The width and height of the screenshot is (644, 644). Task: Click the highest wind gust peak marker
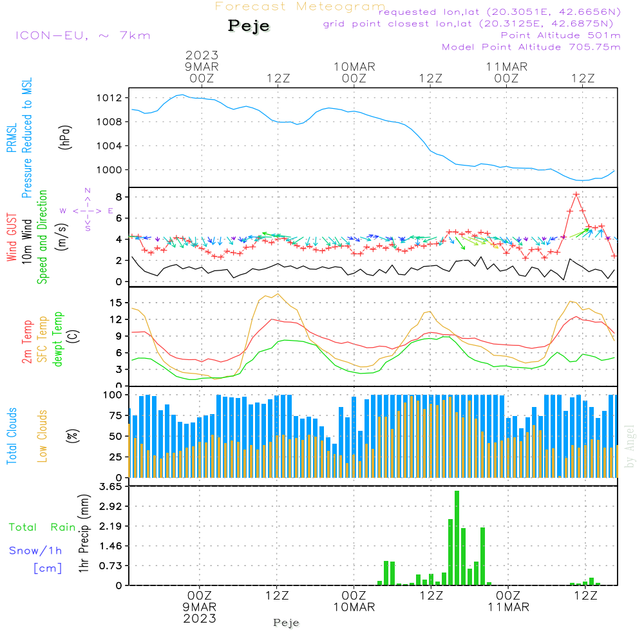(x=576, y=194)
